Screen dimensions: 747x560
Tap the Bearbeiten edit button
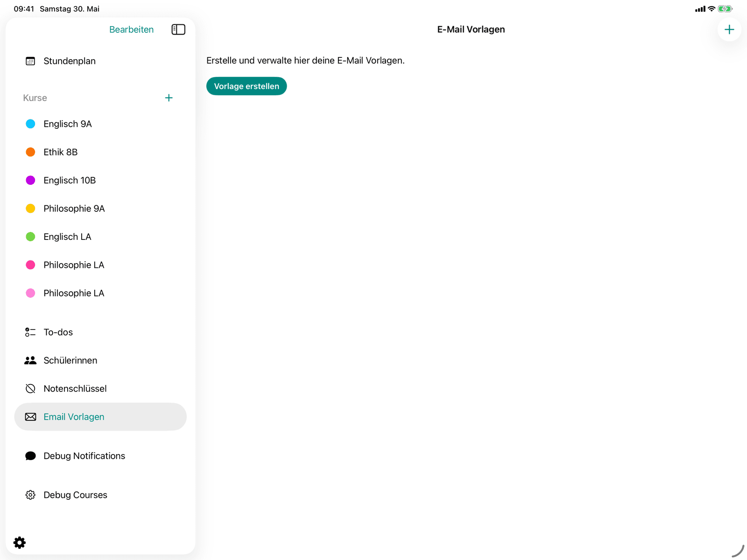tap(131, 29)
